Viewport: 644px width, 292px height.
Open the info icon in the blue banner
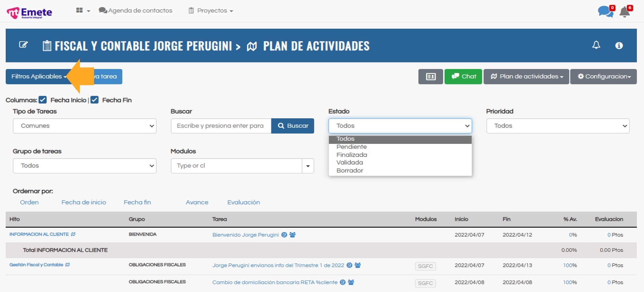pyautogui.click(x=619, y=45)
